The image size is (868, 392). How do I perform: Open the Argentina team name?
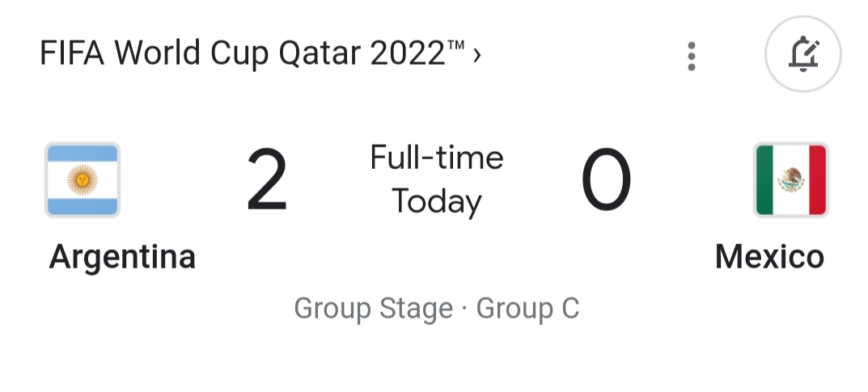pyautogui.click(x=122, y=258)
